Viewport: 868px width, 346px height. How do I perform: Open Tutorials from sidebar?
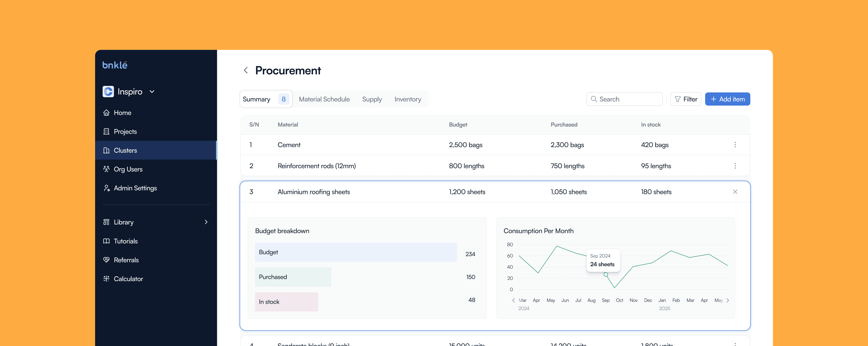[156, 241]
